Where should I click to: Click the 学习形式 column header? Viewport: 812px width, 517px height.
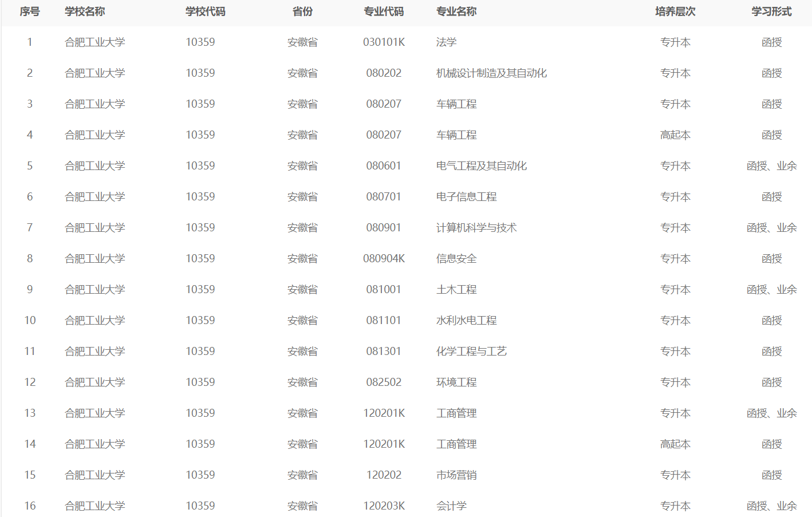tap(771, 11)
